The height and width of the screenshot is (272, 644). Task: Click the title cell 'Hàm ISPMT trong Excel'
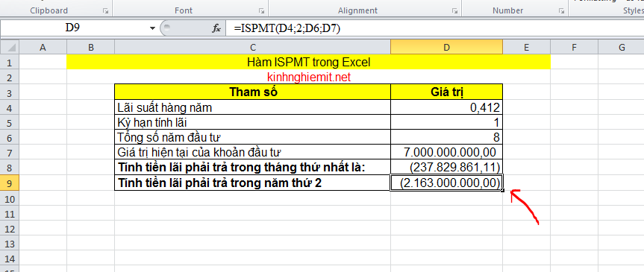click(308, 63)
